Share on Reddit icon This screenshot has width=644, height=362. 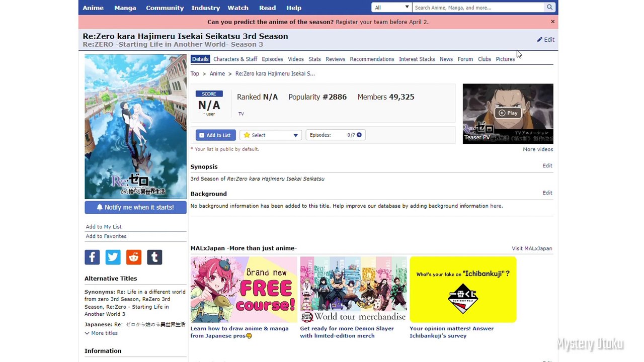point(134,257)
